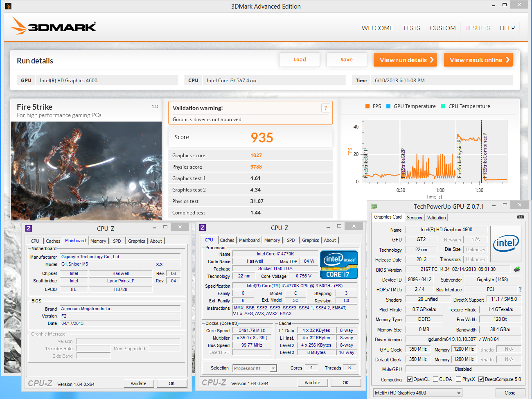Click the Combined test value 1.44

point(255,213)
